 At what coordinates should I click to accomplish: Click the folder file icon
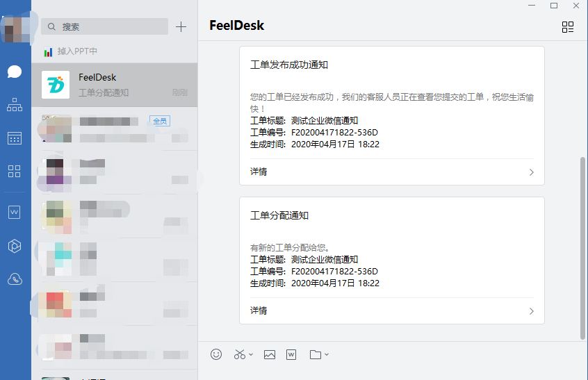(316, 354)
